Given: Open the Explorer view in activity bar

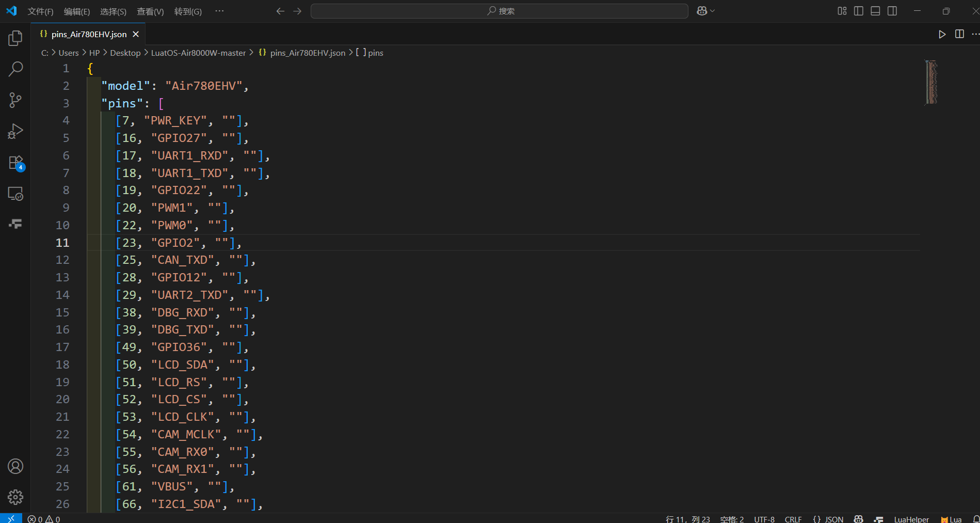Looking at the screenshot, I should pyautogui.click(x=15, y=38).
